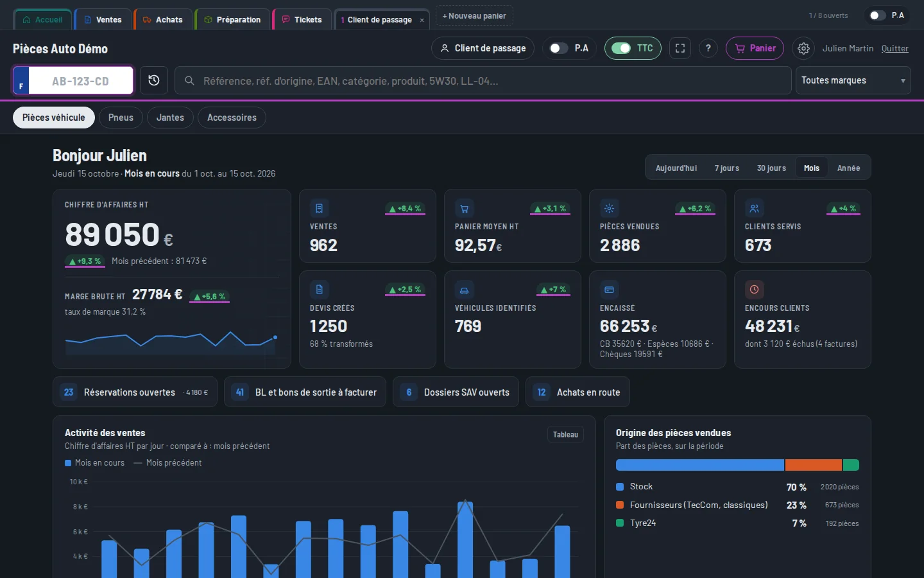Open the settings gear icon
Image resolution: width=924 pixels, height=578 pixels.
803,48
